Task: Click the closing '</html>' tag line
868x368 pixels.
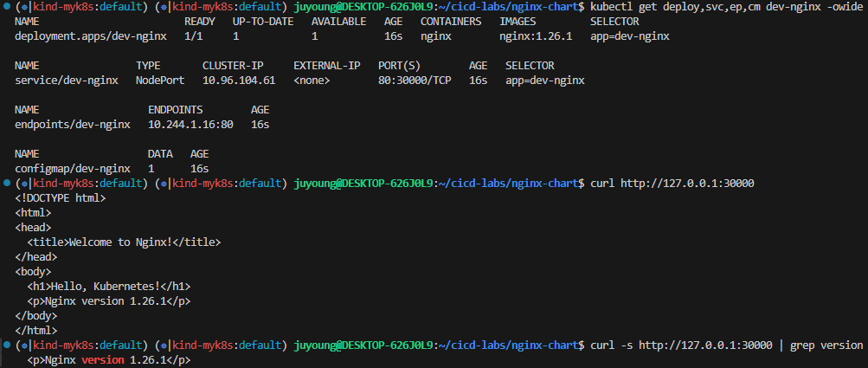Action: 36,330
